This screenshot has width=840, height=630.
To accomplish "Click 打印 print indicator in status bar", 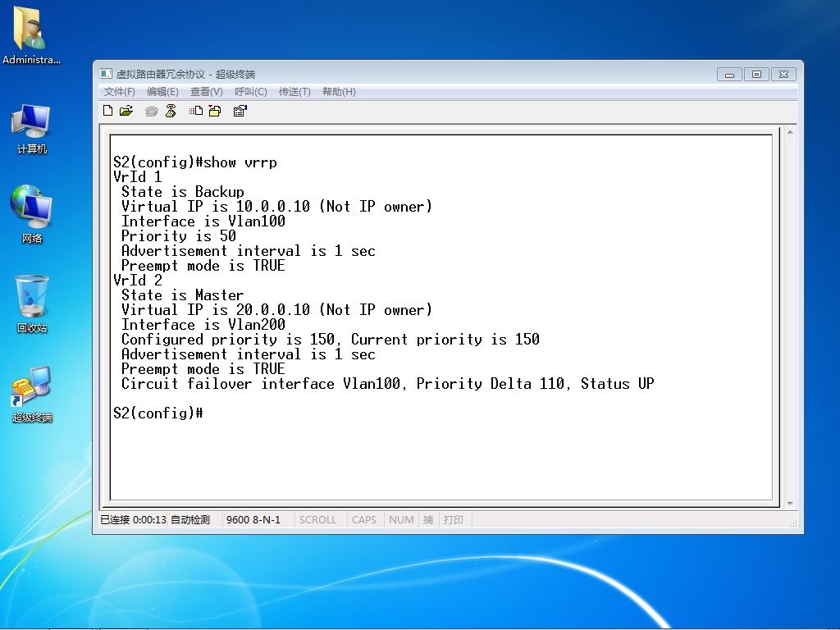I will [x=453, y=519].
